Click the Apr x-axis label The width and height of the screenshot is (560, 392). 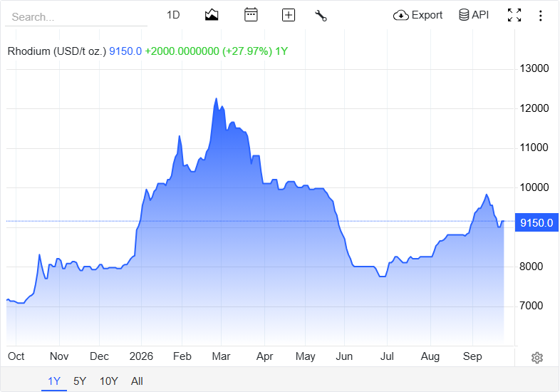point(264,356)
